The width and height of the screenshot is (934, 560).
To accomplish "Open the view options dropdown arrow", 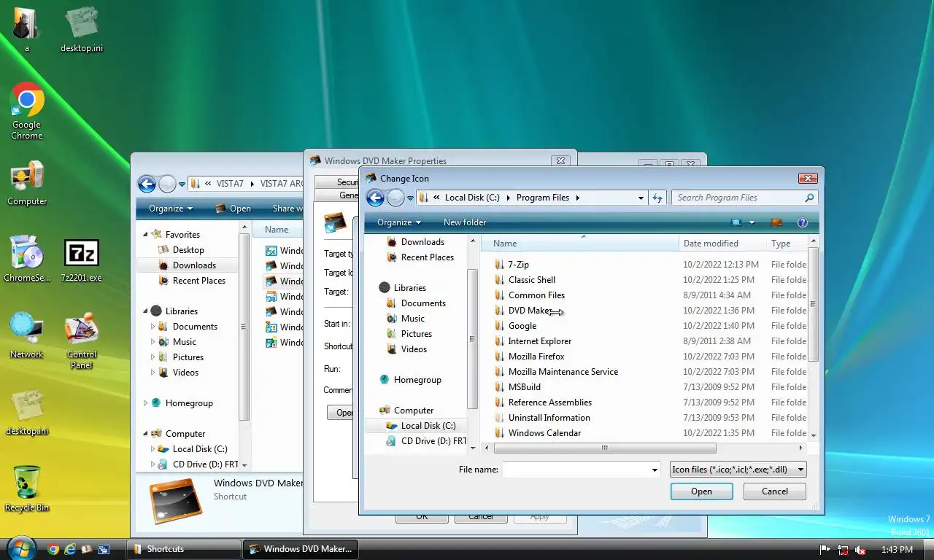I will pos(752,222).
